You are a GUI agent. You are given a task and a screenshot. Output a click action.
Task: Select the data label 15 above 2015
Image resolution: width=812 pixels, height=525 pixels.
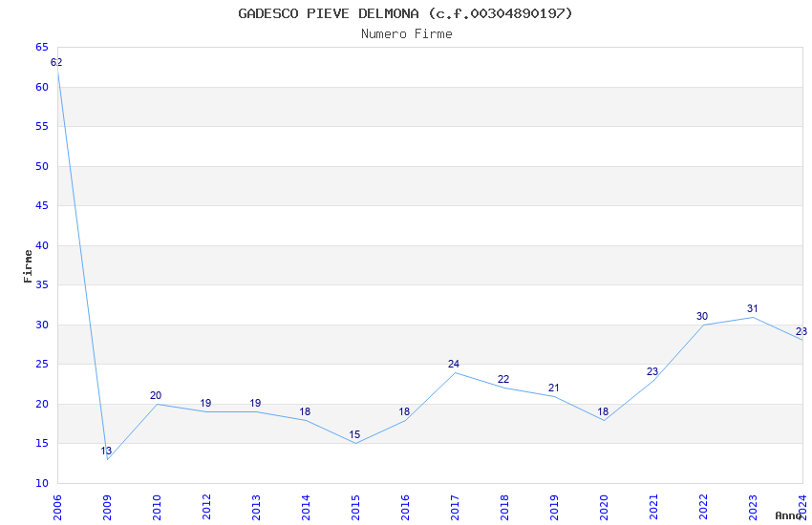354,434
